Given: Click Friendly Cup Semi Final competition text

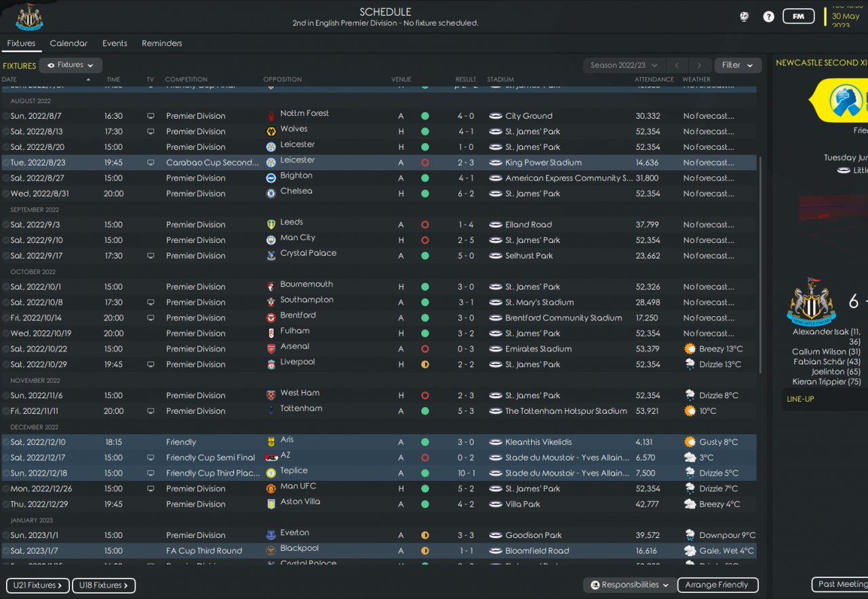Looking at the screenshot, I should pos(211,458).
